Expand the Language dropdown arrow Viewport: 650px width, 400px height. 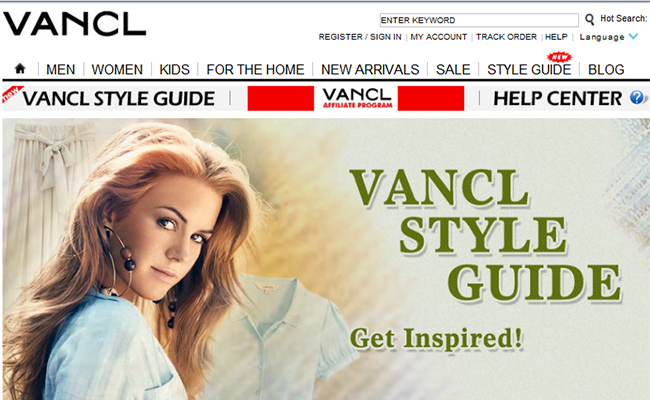click(x=633, y=36)
